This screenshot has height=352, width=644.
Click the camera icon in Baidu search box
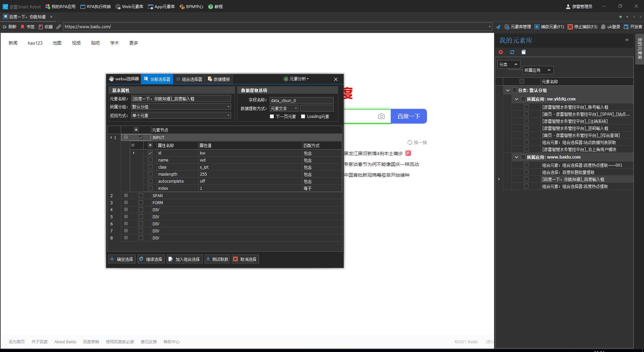(381, 116)
